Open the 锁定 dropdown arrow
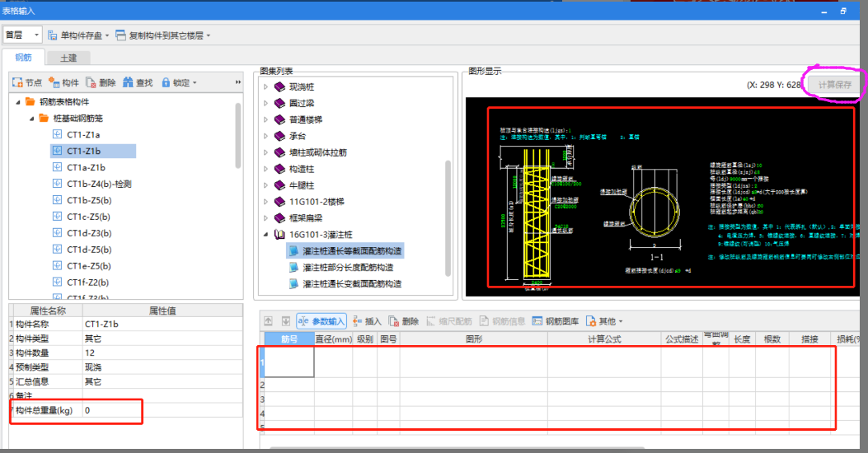The width and height of the screenshot is (868, 453). tap(195, 83)
